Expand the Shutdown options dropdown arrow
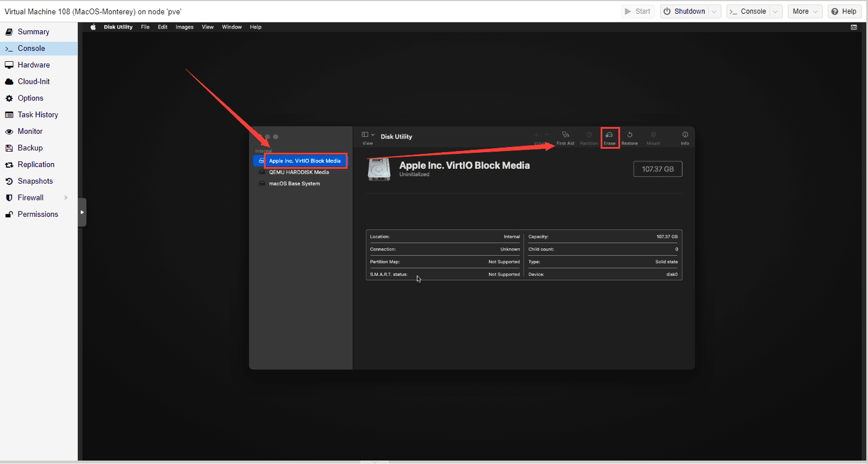Image resolution: width=868 pixels, height=464 pixels. [714, 11]
